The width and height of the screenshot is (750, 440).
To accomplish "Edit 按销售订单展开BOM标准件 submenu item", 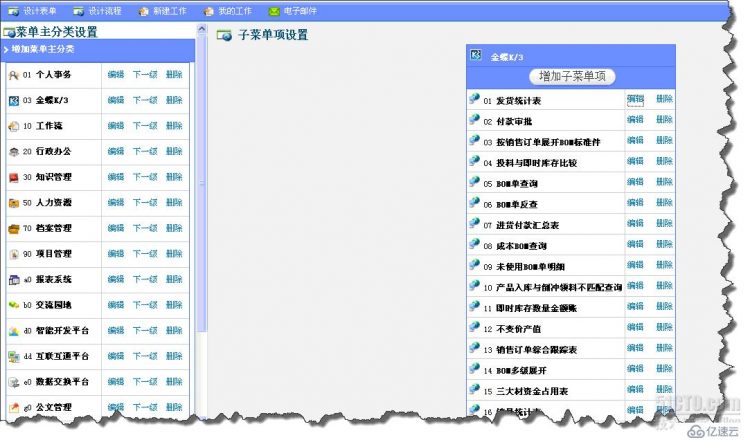I will click(x=635, y=140).
